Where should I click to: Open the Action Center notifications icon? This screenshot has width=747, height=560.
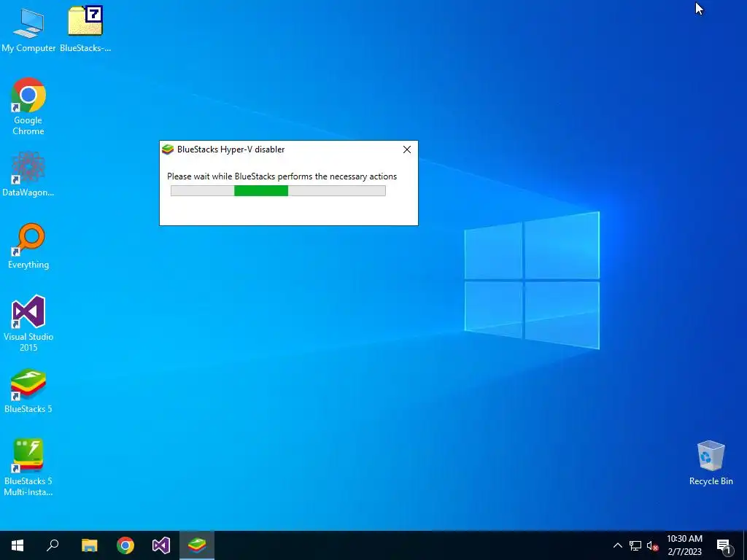724,545
